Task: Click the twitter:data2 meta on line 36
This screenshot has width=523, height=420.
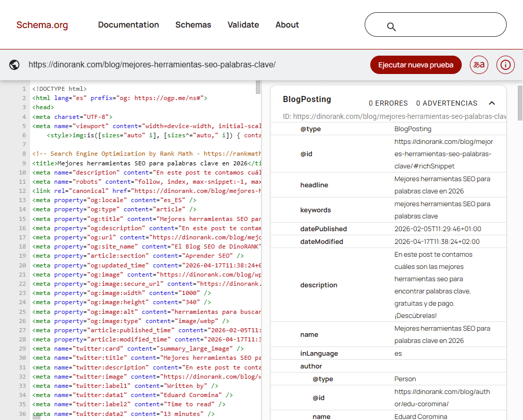Action: (124, 414)
